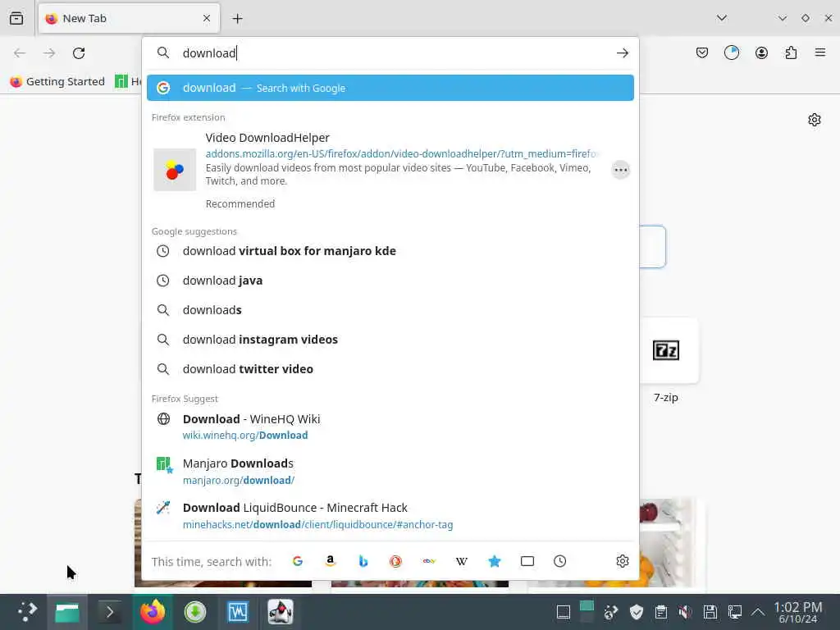Viewport: 840px width, 630px height.
Task: Click the muted volume tray icon
Action: coord(685,612)
